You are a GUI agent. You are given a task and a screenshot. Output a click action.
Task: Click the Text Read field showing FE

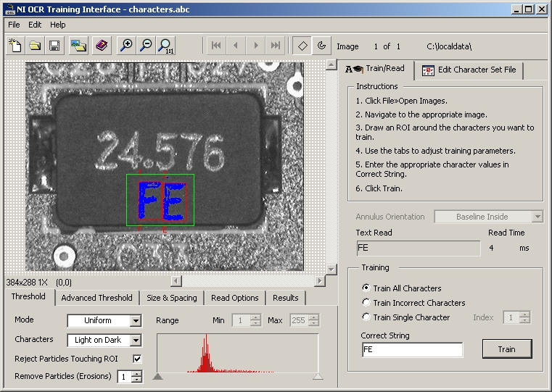click(x=419, y=248)
